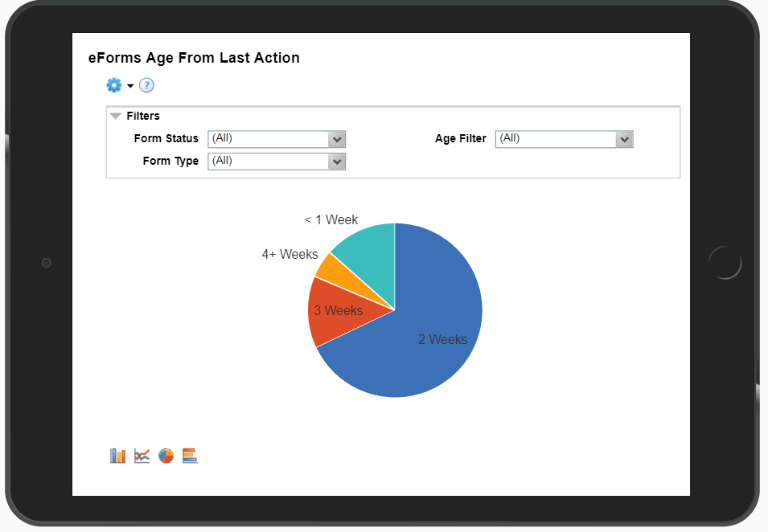Open the Form Status dropdown

[x=337, y=139]
